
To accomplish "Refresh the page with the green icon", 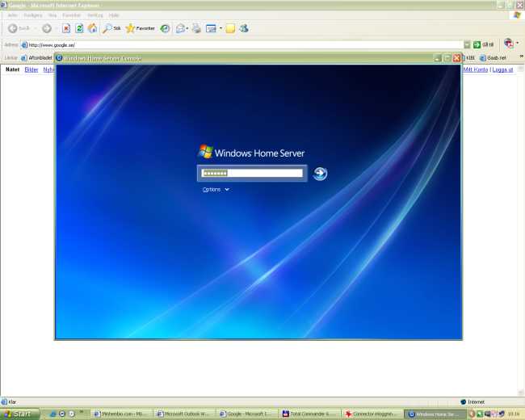I will pyautogui.click(x=79, y=28).
